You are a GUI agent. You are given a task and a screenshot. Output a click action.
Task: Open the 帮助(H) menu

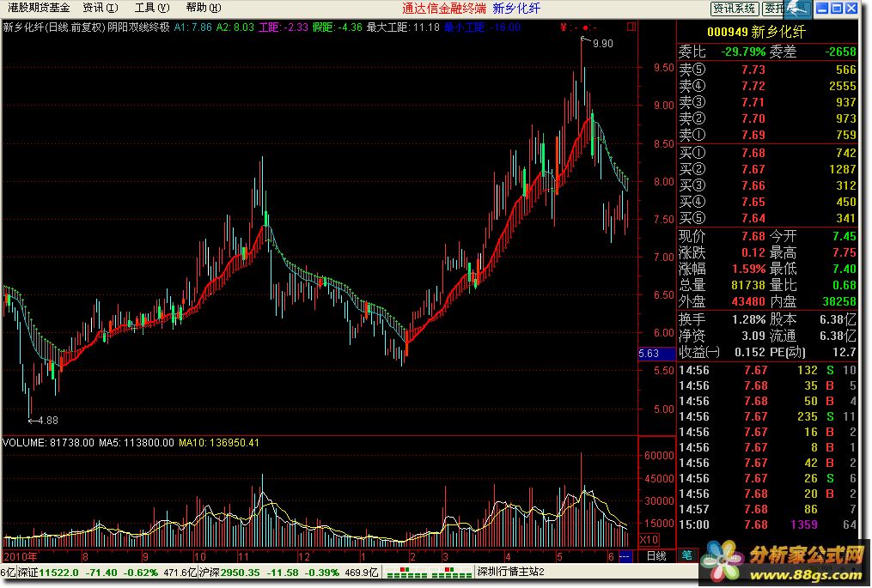coord(204,8)
